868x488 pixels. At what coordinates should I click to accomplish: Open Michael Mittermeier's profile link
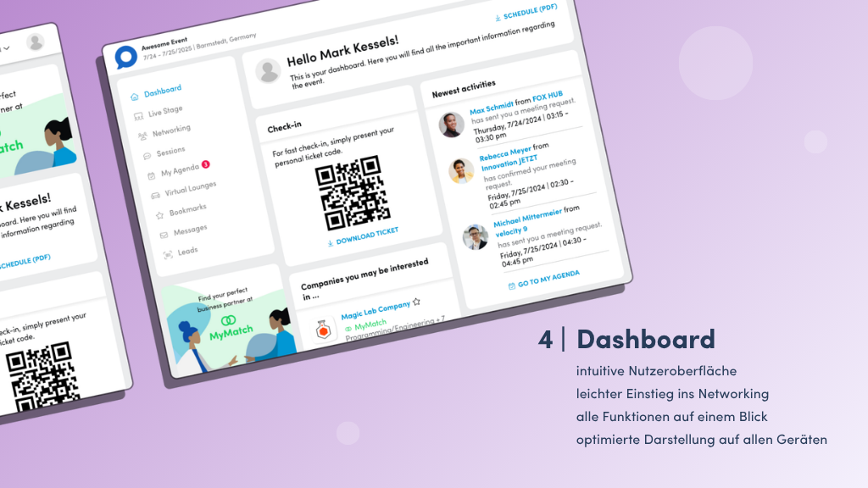[527, 218]
